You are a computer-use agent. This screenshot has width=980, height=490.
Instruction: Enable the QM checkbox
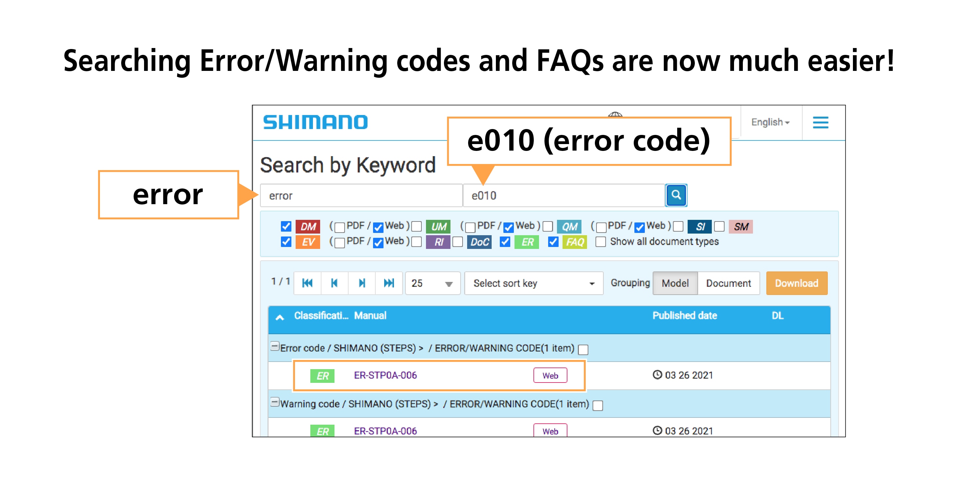tap(547, 226)
